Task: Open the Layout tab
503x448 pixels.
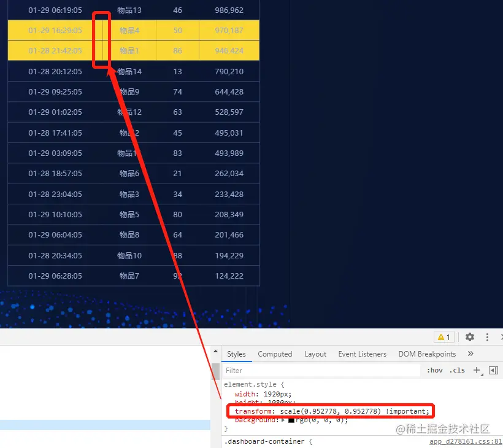Action: coord(315,354)
